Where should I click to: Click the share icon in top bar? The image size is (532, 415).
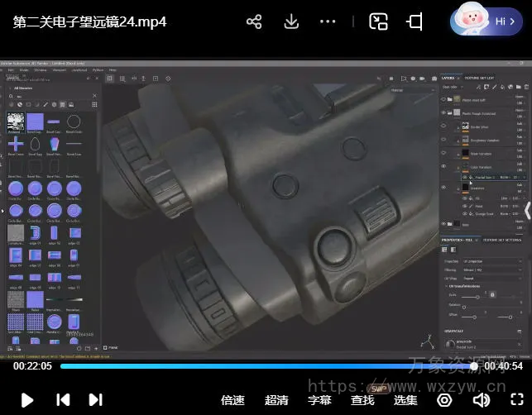pyautogui.click(x=254, y=21)
